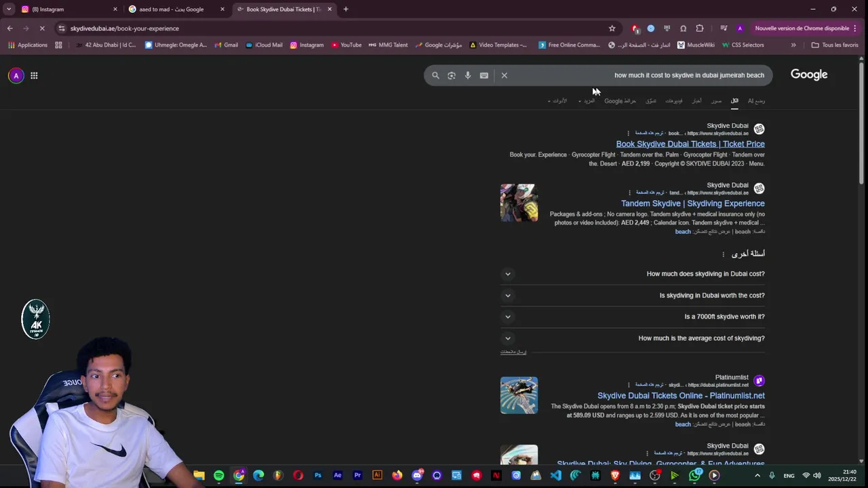
Task: Select the Videos search tab
Action: (673, 101)
